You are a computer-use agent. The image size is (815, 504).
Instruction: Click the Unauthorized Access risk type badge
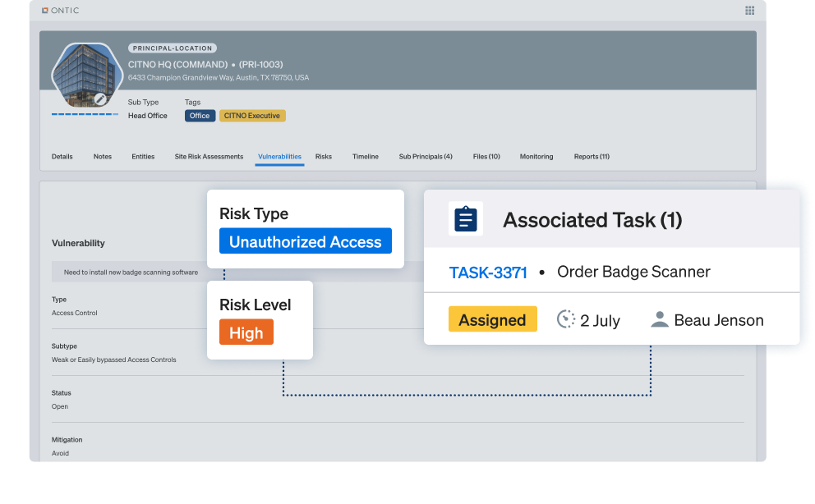point(306,241)
